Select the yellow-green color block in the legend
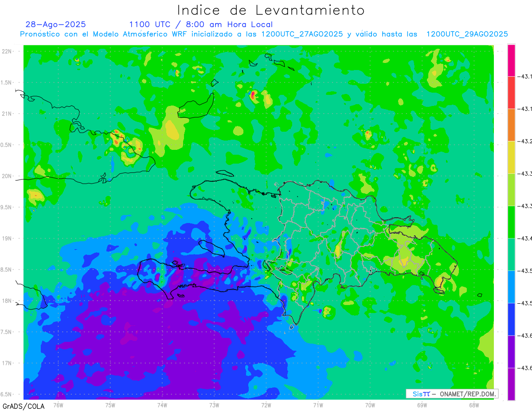 point(511,190)
